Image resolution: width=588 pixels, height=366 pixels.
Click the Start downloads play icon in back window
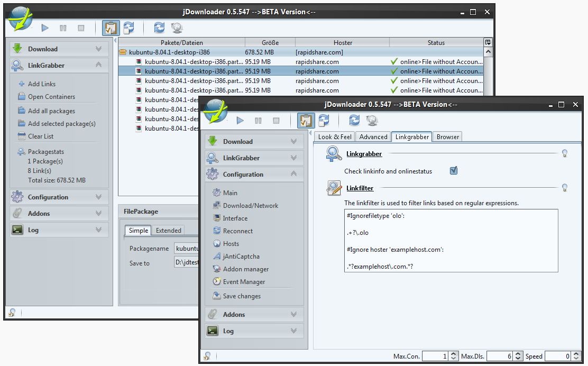tap(45, 28)
